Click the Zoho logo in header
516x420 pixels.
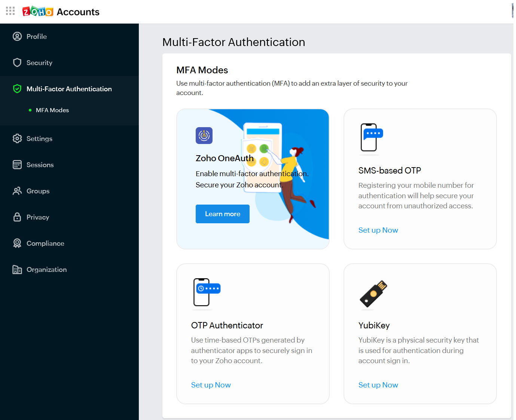click(x=38, y=12)
